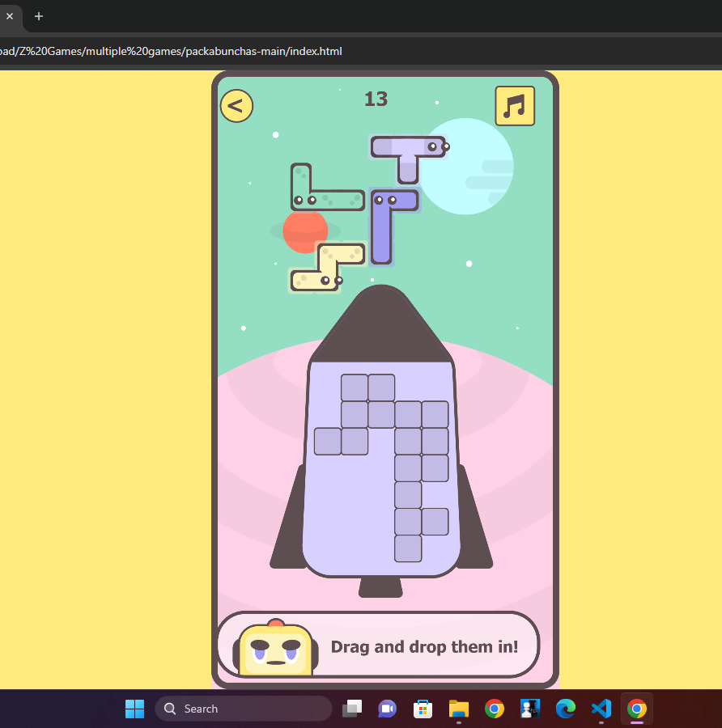722x728 pixels.
Task: Go back using the yellow arrow button
Action: coord(236,106)
